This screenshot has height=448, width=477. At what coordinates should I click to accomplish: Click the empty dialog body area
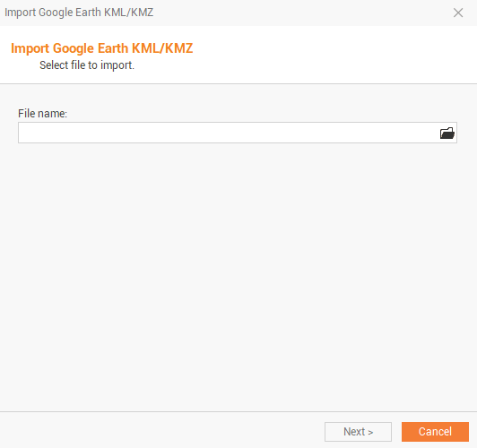click(238, 273)
